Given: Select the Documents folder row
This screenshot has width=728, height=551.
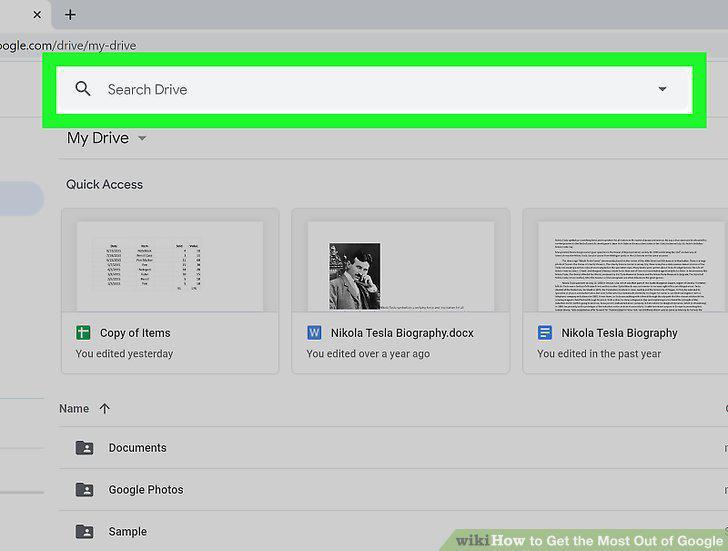Looking at the screenshot, I should click(393, 448).
